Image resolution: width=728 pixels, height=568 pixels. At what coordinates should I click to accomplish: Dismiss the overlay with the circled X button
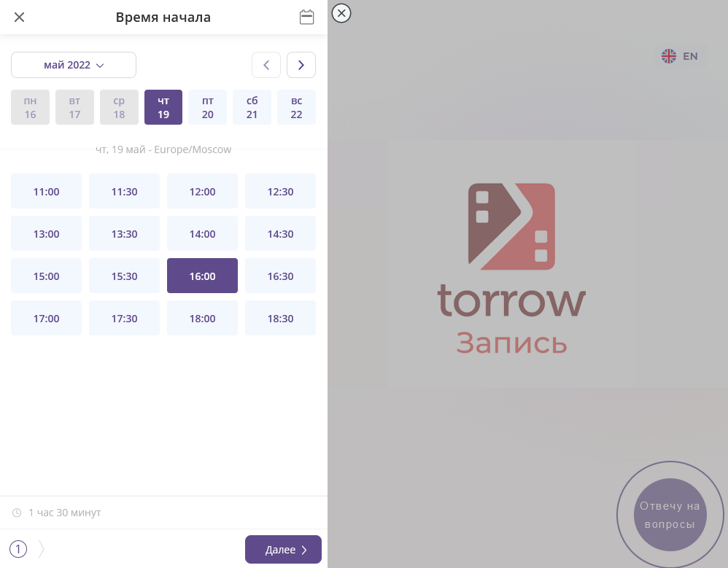coord(341,13)
